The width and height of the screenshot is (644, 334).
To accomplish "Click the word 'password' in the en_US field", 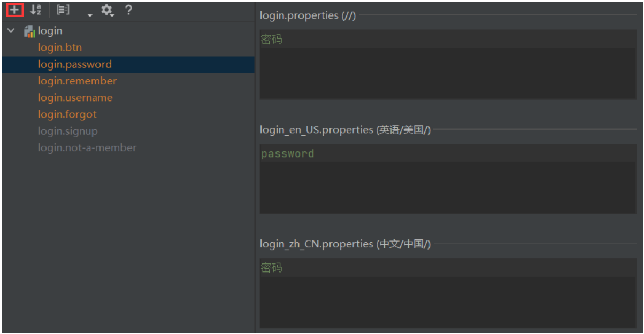I will (288, 154).
